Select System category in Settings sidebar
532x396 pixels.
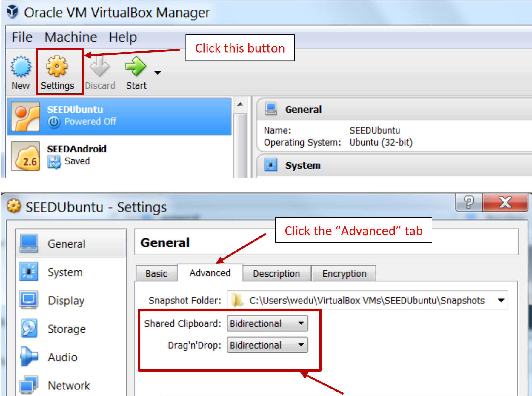(71, 272)
